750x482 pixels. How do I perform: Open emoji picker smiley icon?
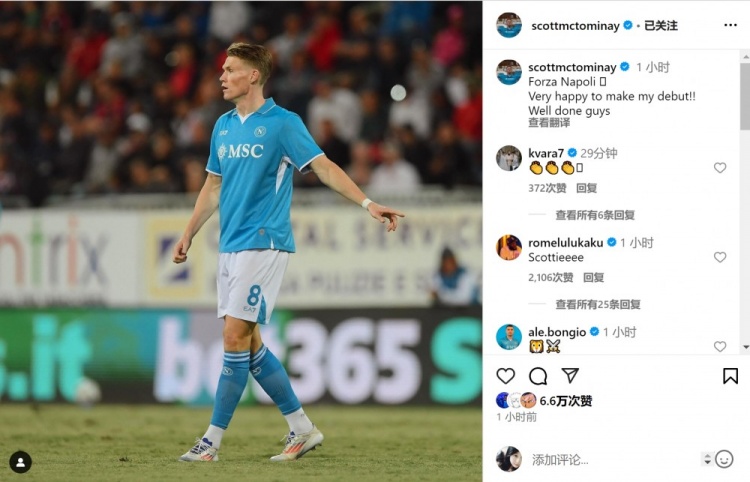coord(724,459)
